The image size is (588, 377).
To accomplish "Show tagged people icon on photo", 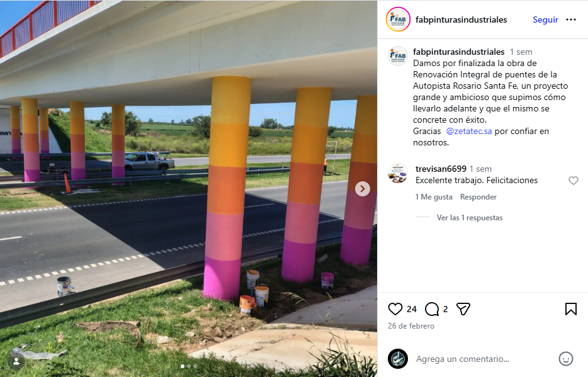I will point(16,362).
